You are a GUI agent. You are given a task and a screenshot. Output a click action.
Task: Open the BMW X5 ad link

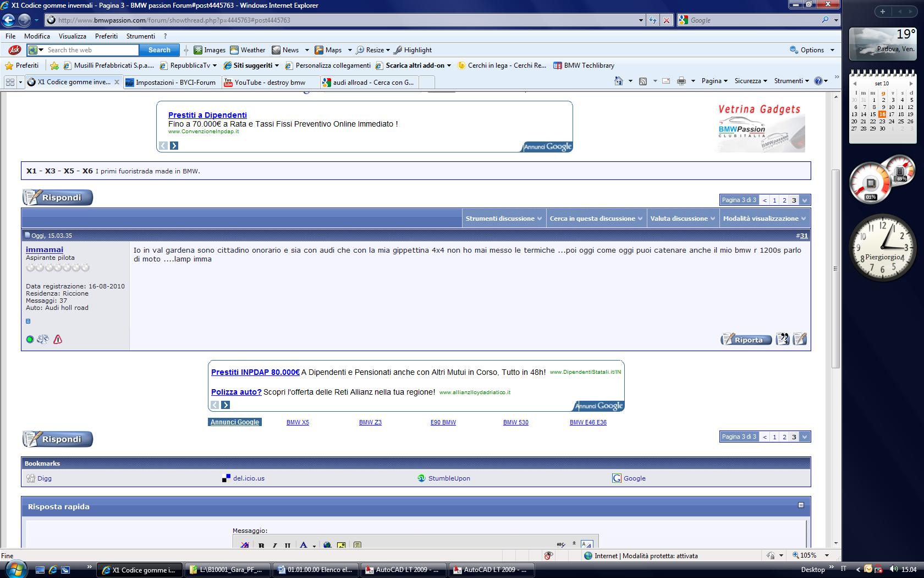click(x=298, y=422)
